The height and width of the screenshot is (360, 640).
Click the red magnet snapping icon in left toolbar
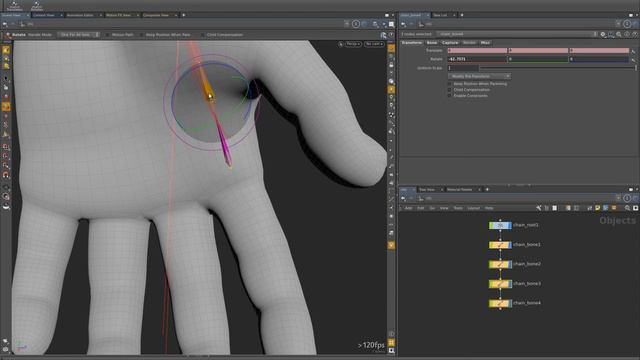click(x=6, y=175)
